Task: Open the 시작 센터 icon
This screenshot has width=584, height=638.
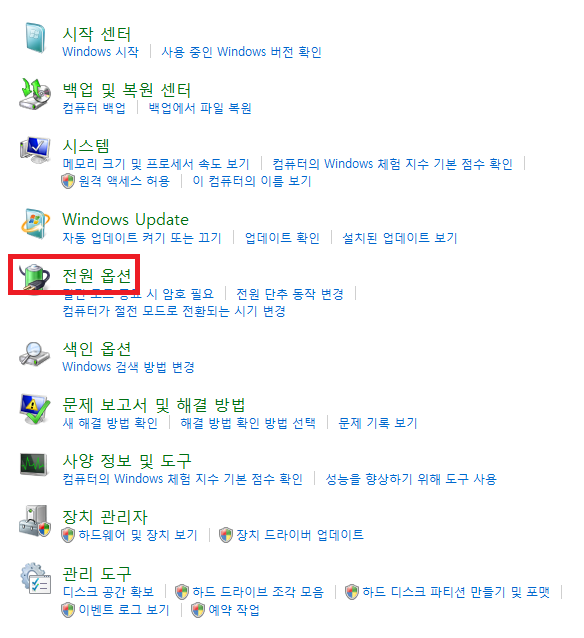Action: point(35,38)
